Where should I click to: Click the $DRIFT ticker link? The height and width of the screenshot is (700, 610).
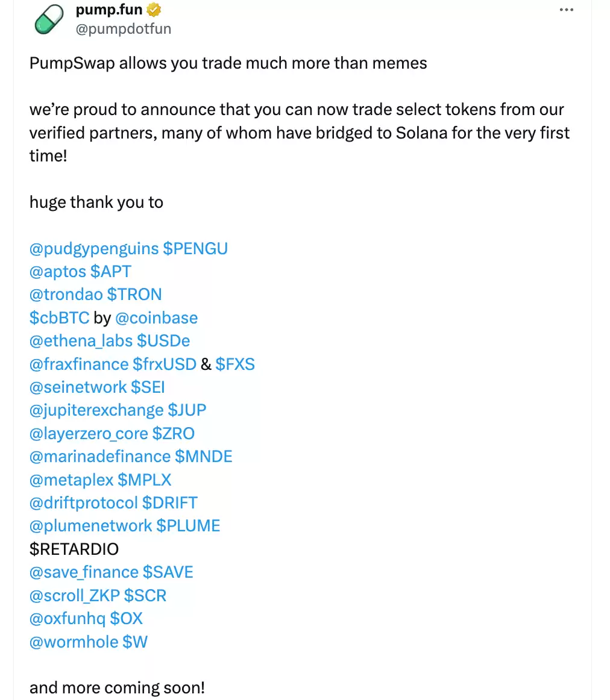171,503
